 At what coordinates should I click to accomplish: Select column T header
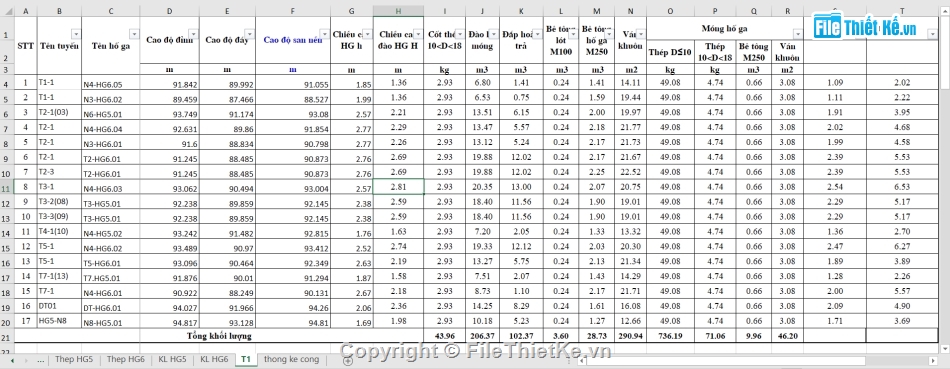click(x=903, y=11)
